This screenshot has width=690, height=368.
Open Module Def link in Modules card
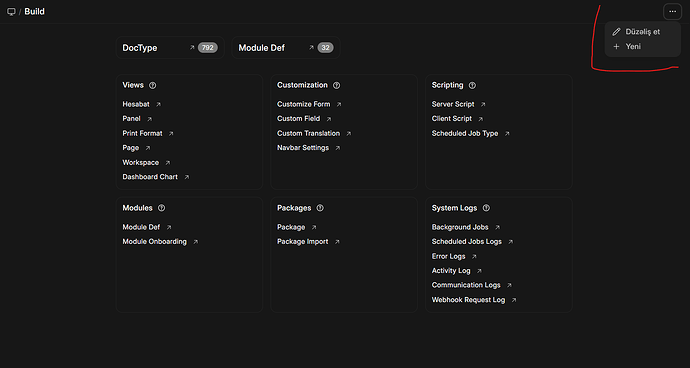tap(141, 227)
